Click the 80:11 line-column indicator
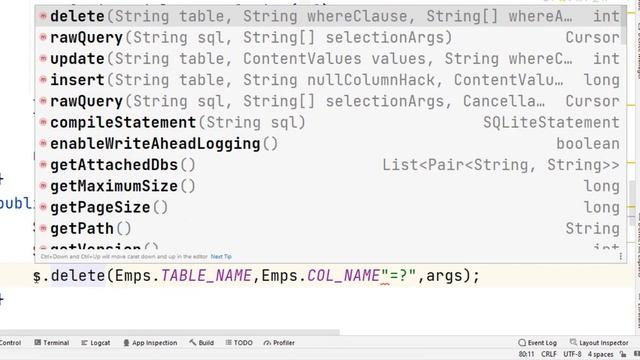The height and width of the screenshot is (360, 640). 527,354
